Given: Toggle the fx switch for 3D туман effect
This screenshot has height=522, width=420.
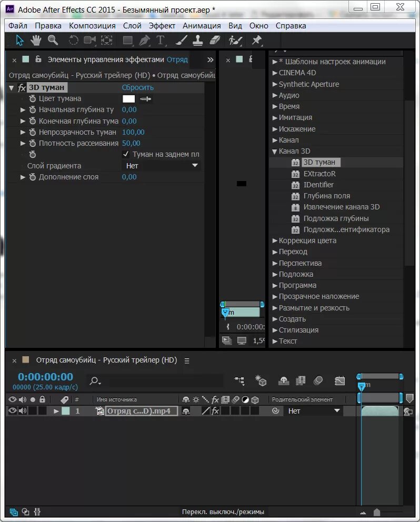Looking at the screenshot, I should 22,87.
